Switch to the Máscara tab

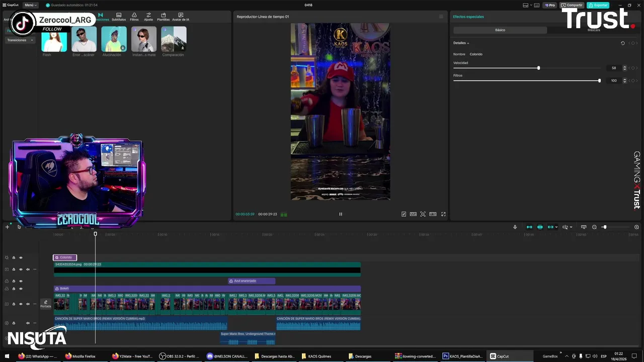pyautogui.click(x=594, y=30)
